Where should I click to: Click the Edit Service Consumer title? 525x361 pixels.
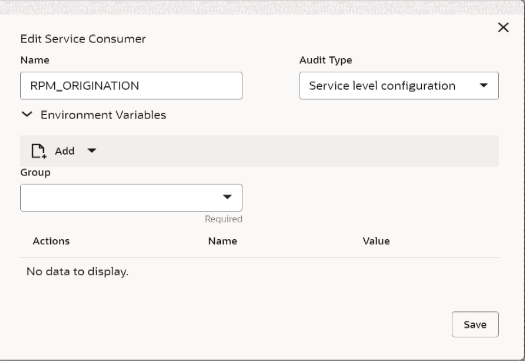(x=83, y=39)
